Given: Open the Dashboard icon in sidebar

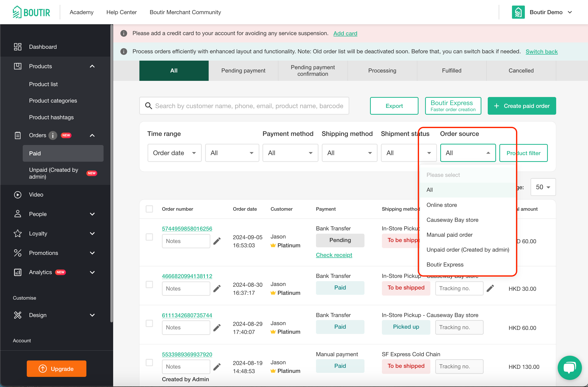Looking at the screenshot, I should (18, 47).
